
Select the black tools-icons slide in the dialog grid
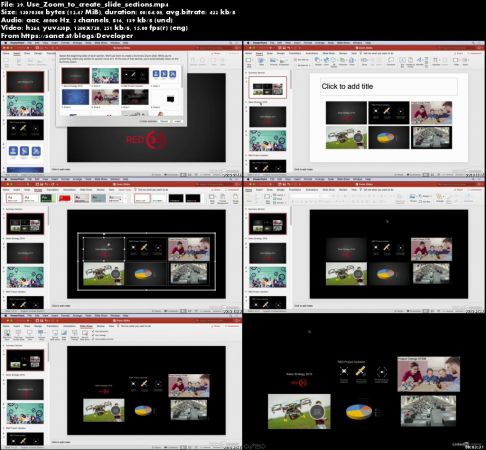[x=135, y=76]
